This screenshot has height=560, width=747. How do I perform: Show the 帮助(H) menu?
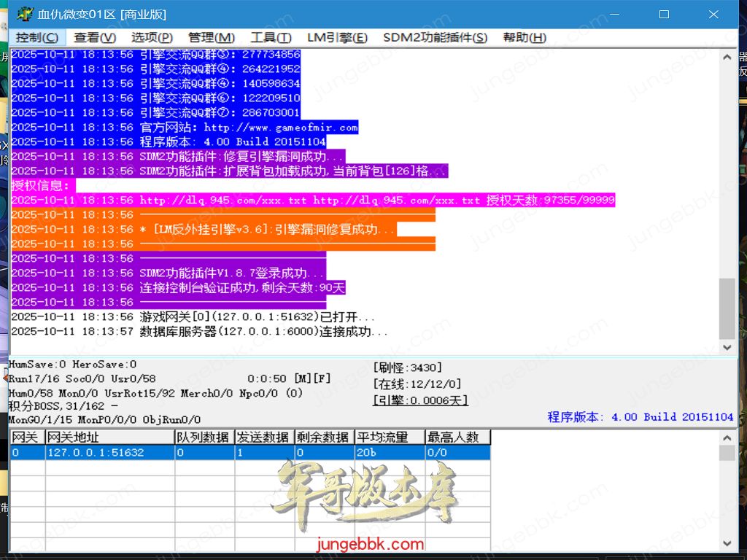click(x=525, y=38)
